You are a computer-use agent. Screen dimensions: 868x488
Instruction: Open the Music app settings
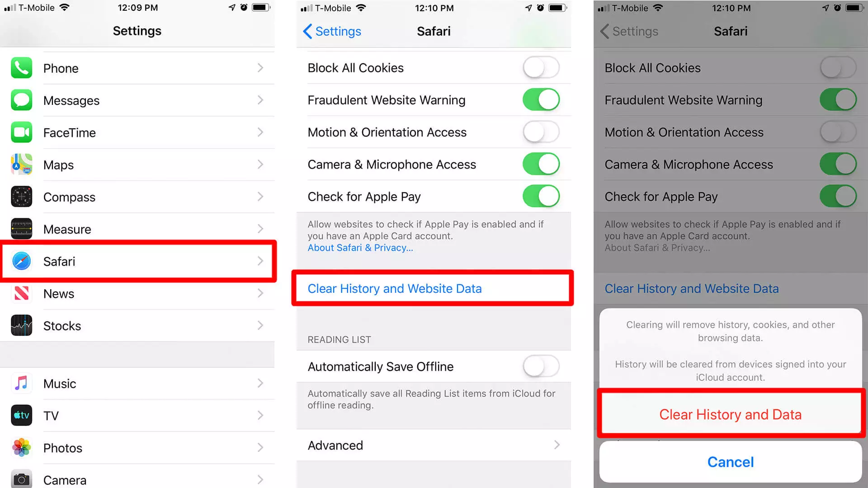tap(137, 383)
